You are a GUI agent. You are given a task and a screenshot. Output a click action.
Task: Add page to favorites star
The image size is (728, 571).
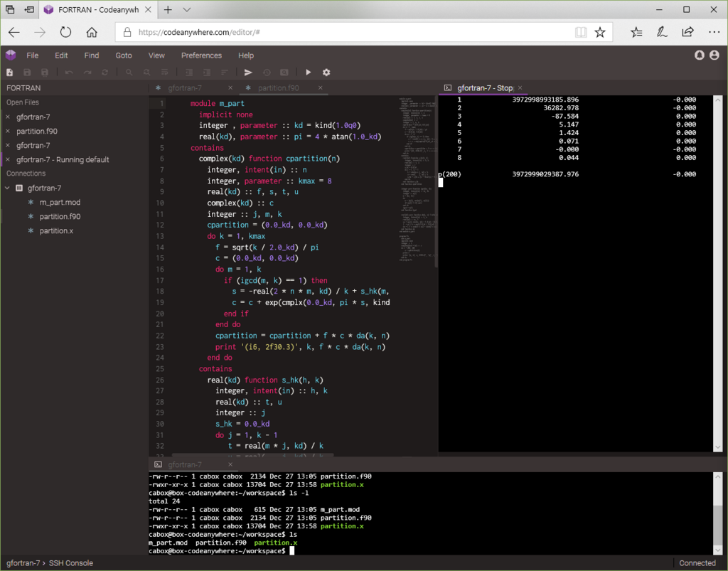click(600, 32)
